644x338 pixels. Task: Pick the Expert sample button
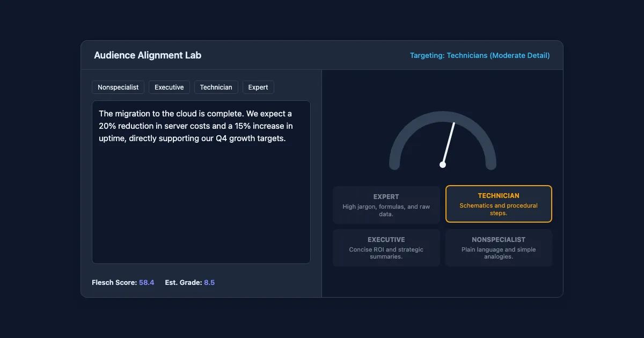click(258, 87)
